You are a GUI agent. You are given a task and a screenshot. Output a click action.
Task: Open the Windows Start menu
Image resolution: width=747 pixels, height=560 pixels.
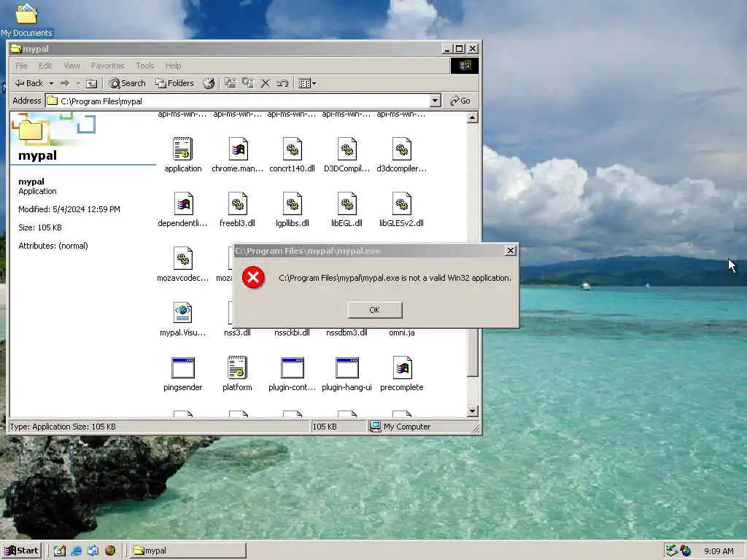[21, 551]
